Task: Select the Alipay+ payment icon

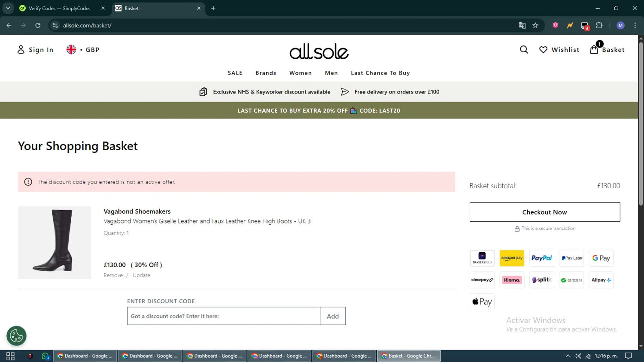Action: point(601,280)
